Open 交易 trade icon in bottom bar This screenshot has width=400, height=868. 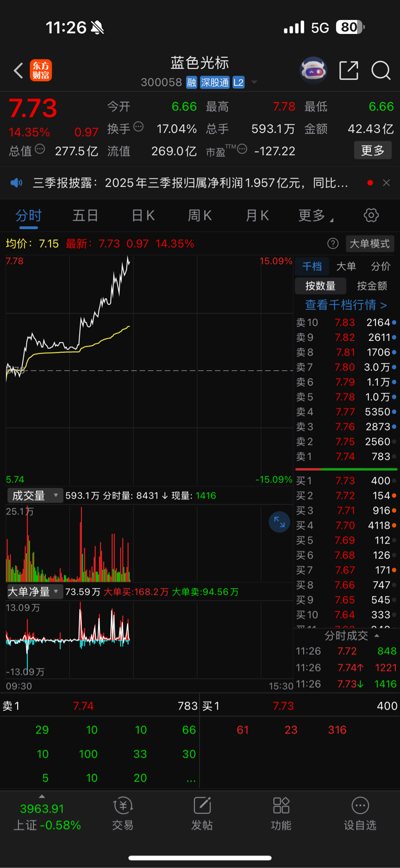point(123,814)
